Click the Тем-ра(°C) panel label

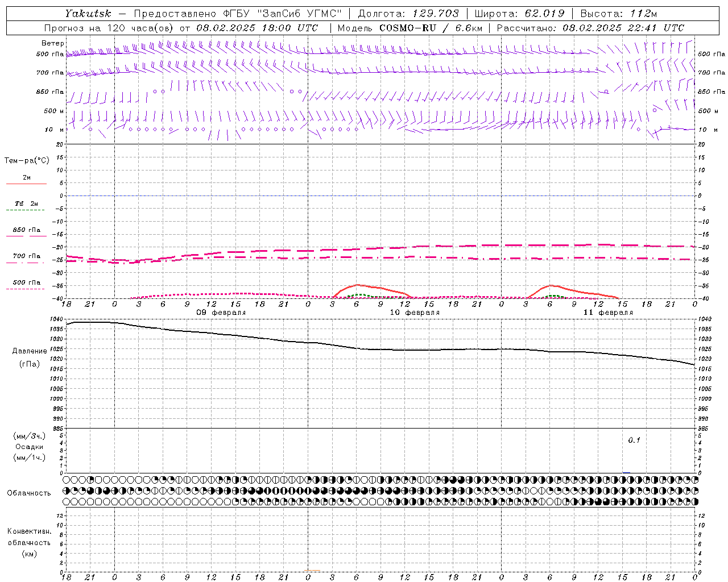pos(27,160)
